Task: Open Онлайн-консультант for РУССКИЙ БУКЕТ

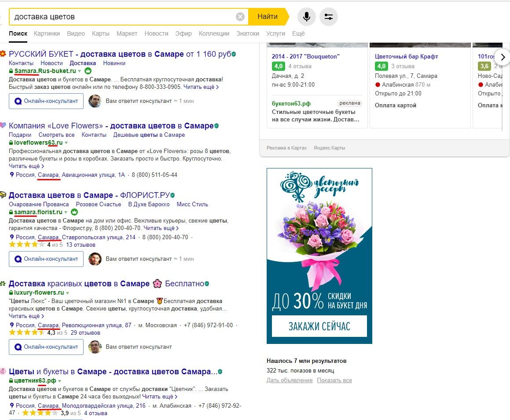Action: 46,101
